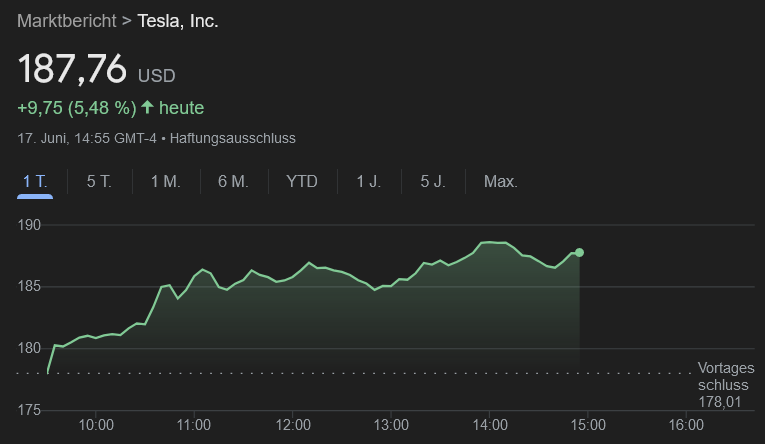
Task: Click the green current-price dot on chart
Action: (579, 253)
